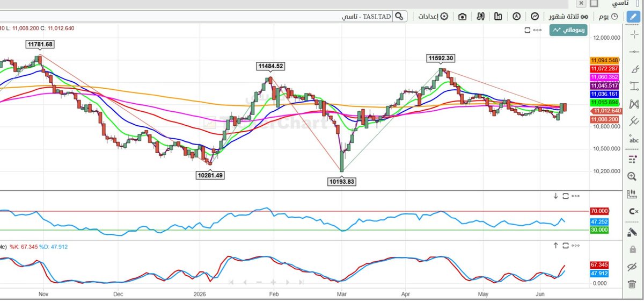The height and width of the screenshot is (301, 644).
Task: Click the 11,008.200 price label
Action: click(x=605, y=119)
